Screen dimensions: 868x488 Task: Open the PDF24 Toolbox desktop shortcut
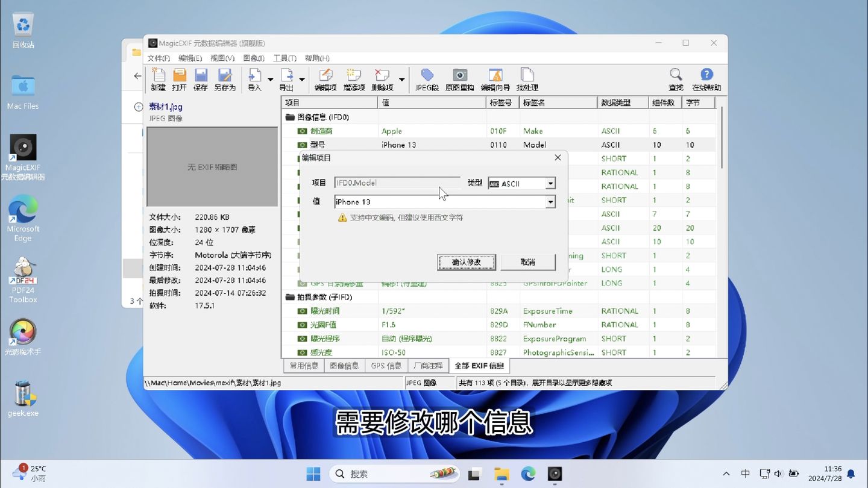coord(23,280)
